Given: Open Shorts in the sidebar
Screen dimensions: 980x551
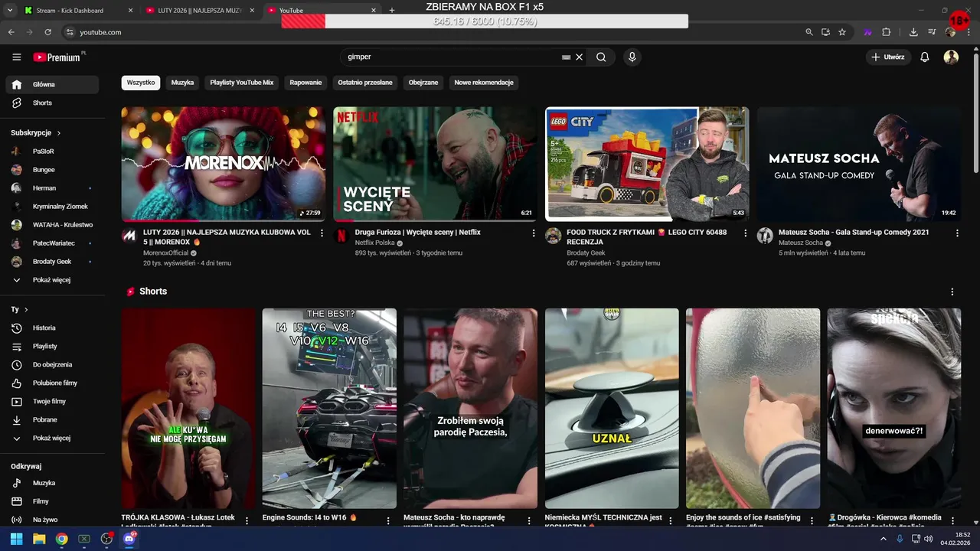Looking at the screenshot, I should (52, 103).
